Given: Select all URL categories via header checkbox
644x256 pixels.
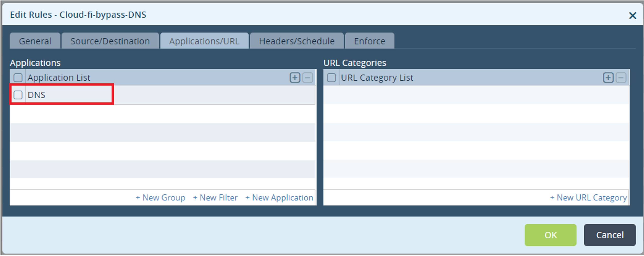Looking at the screenshot, I should point(332,78).
